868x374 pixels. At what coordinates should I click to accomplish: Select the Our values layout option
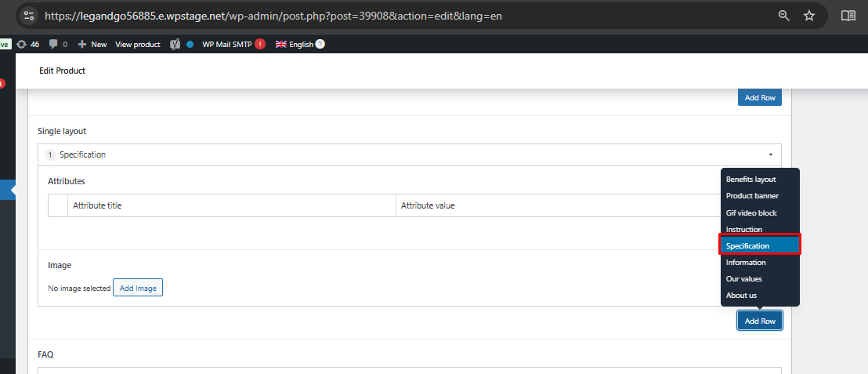point(743,279)
